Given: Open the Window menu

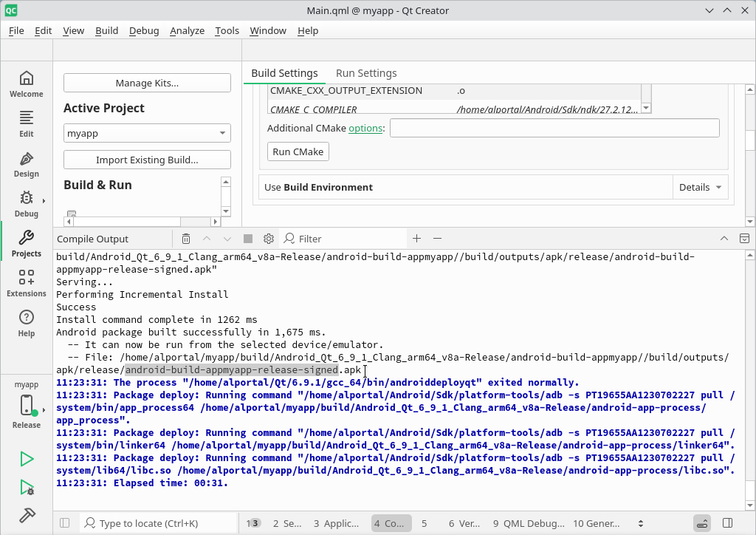Looking at the screenshot, I should tap(268, 30).
